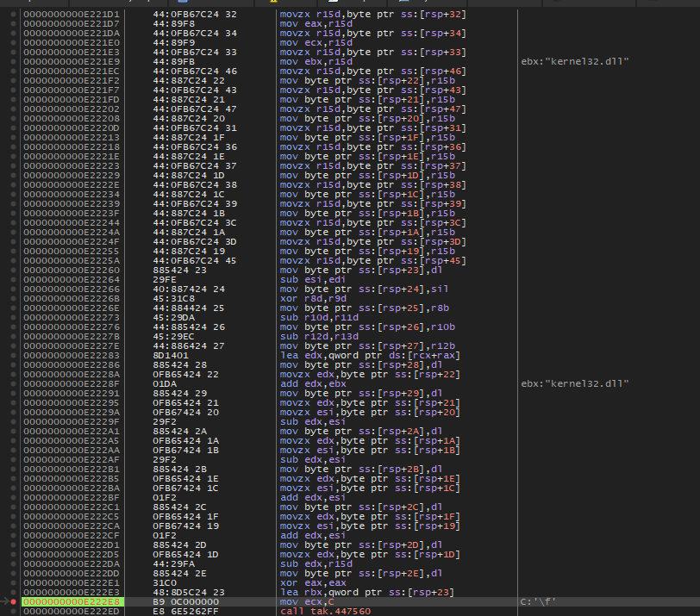Click the instruction 'sub r10d,r11d'

(x=319, y=318)
